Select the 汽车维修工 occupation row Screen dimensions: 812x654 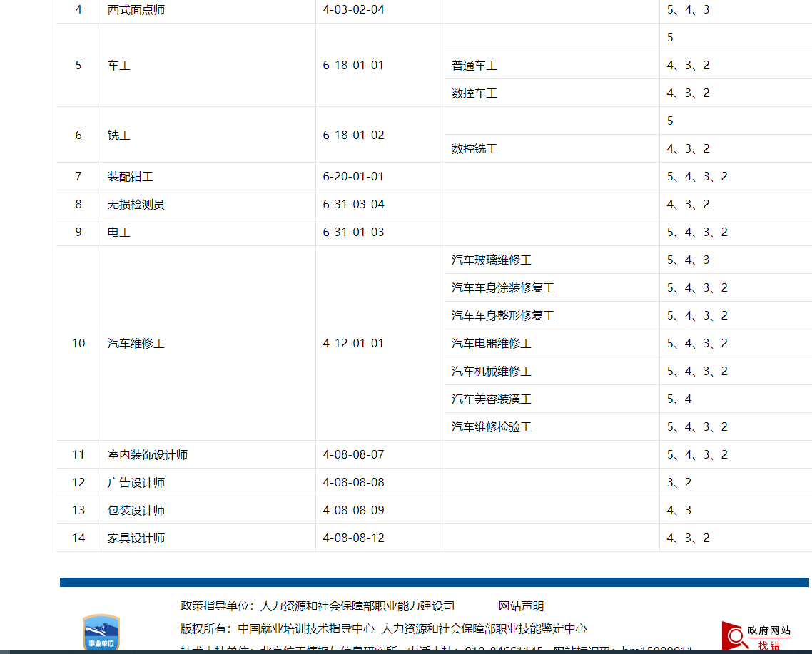136,343
